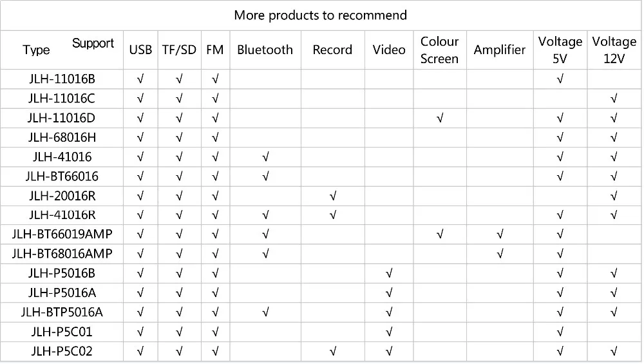Select the JLH-68016H product row label

point(62,137)
